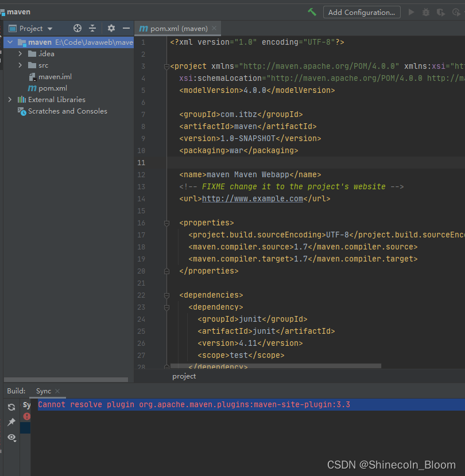Image resolution: width=465 pixels, height=476 pixels.
Task: Click the version 1.0-SNAPSHOT line
Action: point(250,138)
